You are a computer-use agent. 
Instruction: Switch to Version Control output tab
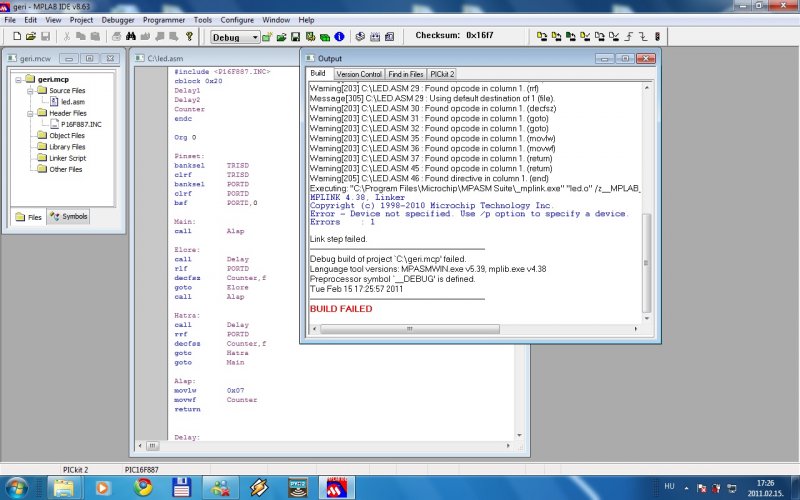point(359,74)
